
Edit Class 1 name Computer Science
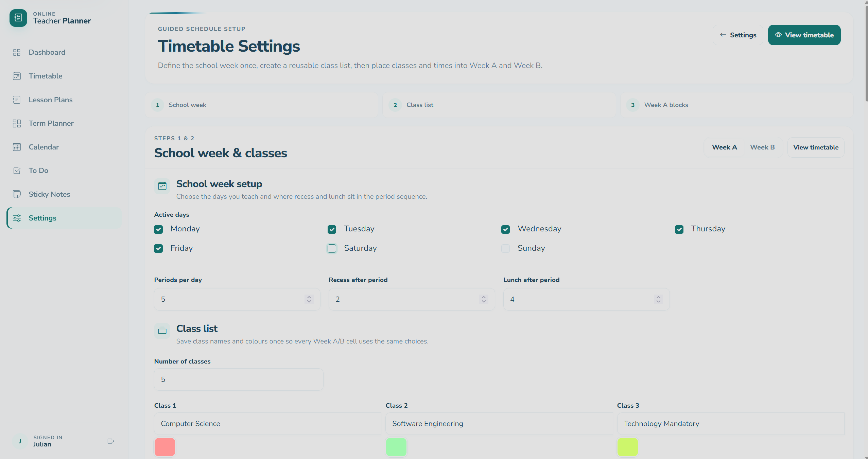point(268,424)
